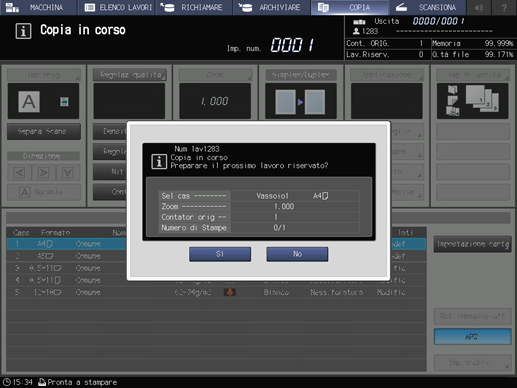Select the ARCHIVIARE tab
The image size is (517, 388).
[x=272, y=7]
